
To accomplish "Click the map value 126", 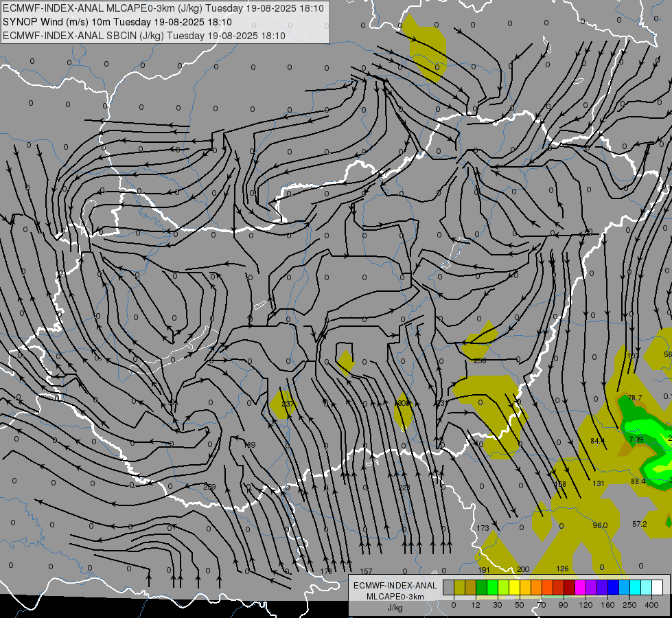I will pos(562,569).
